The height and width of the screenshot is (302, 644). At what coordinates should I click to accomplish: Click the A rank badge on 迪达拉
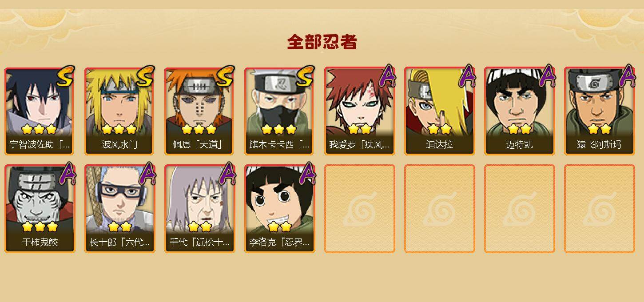coord(467,75)
